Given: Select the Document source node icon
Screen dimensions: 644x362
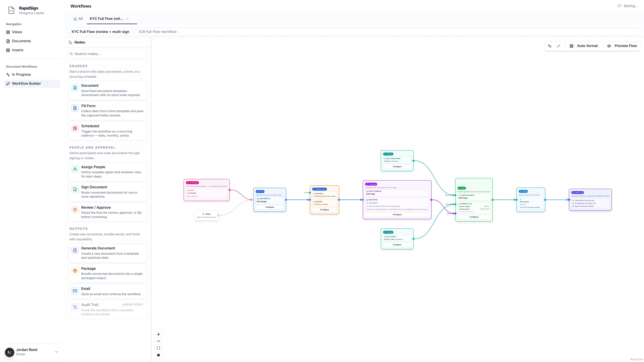Looking at the screenshot, I should 75,88.
